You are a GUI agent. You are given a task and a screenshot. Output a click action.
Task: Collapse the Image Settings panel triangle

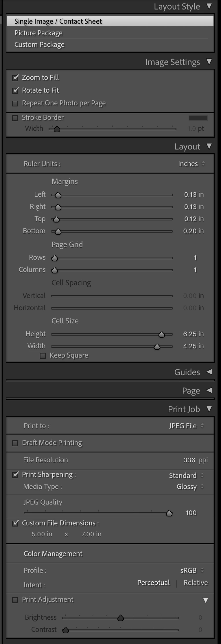(x=209, y=62)
